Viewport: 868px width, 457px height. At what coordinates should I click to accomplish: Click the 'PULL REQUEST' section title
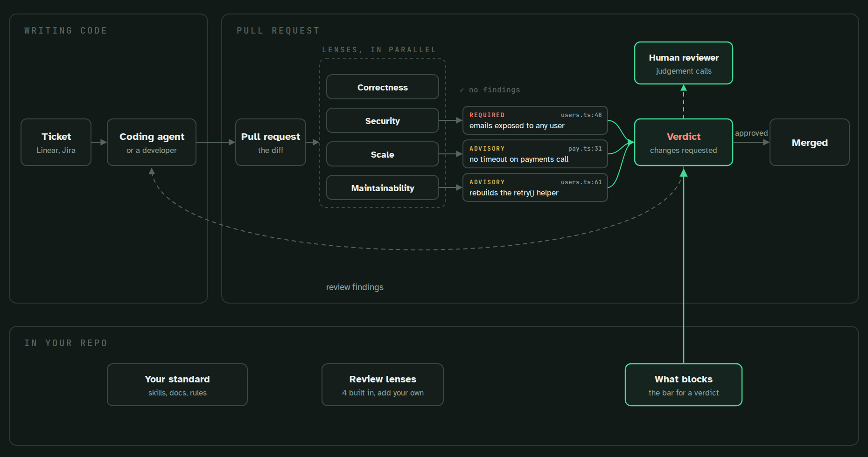pos(278,30)
